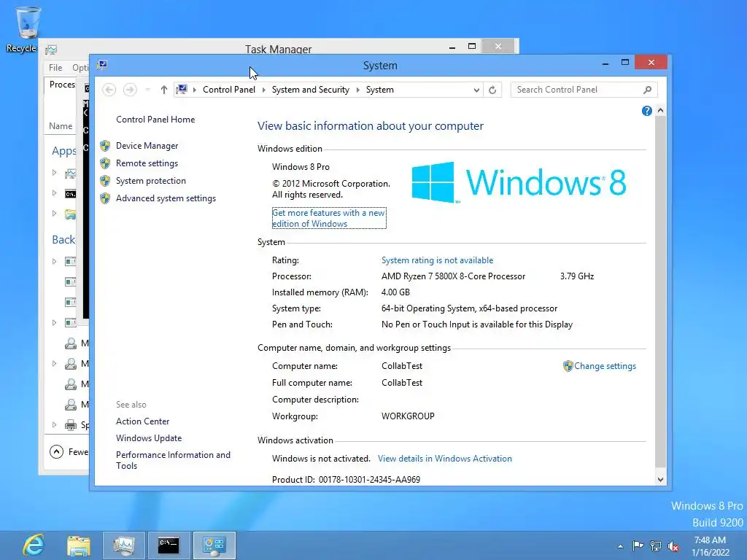747x560 pixels.
Task: Click the shield icon next to Remote settings
Action: (105, 163)
